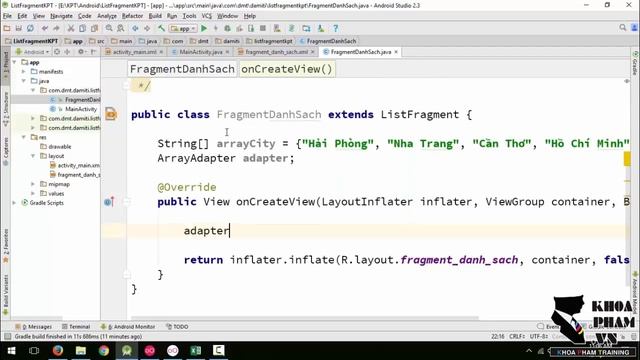Toggle the Build Variants tool window
Image resolution: width=640 pixels, height=360 pixels.
point(6,296)
